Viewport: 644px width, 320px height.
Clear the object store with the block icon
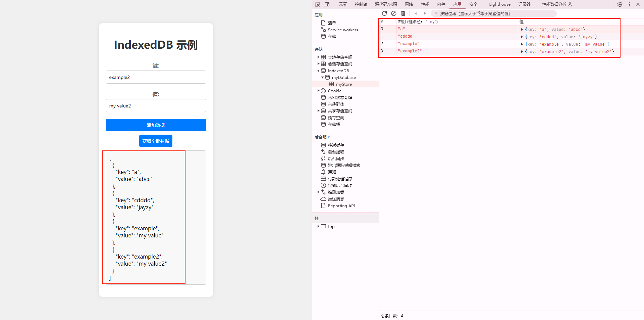click(x=394, y=13)
